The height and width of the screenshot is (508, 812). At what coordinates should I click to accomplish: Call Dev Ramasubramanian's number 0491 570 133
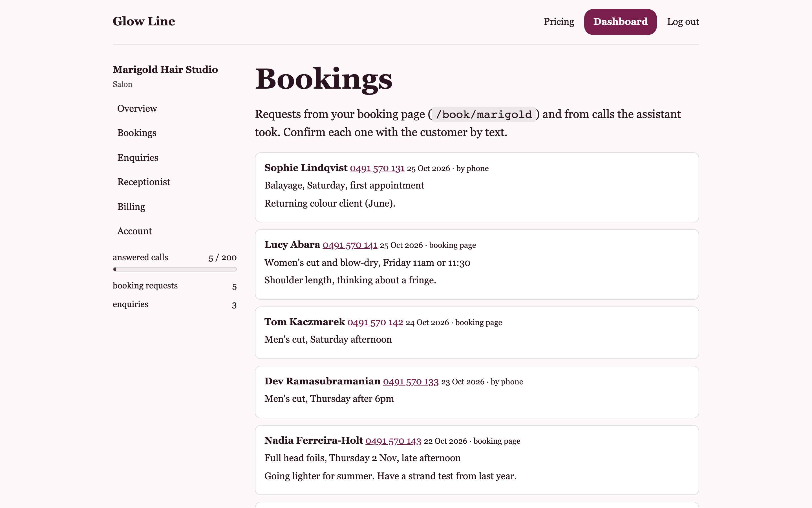pyautogui.click(x=411, y=382)
